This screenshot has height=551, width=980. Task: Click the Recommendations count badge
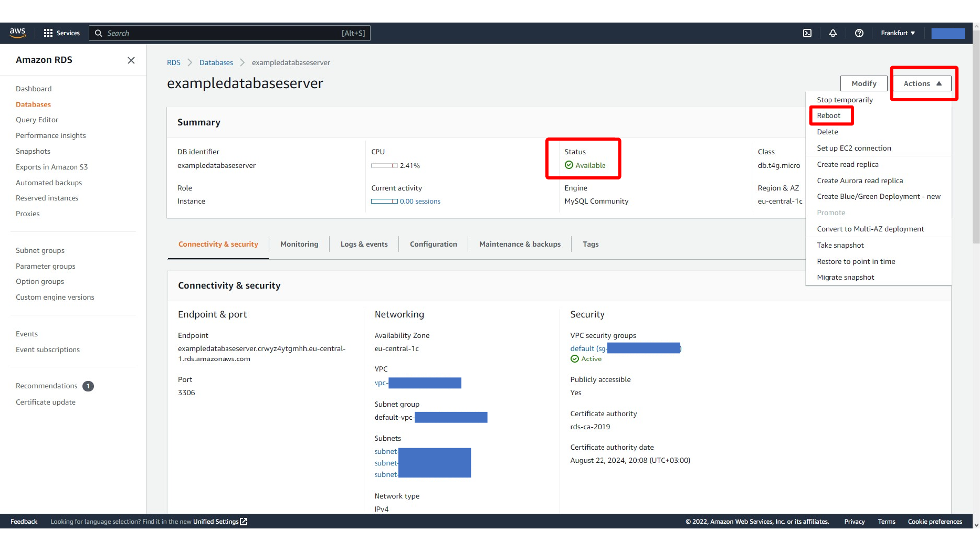click(x=88, y=386)
